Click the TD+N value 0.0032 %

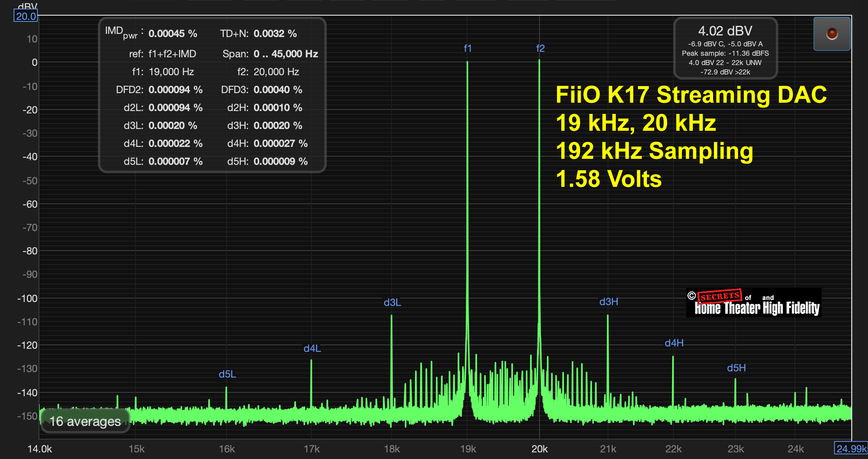[x=275, y=34]
